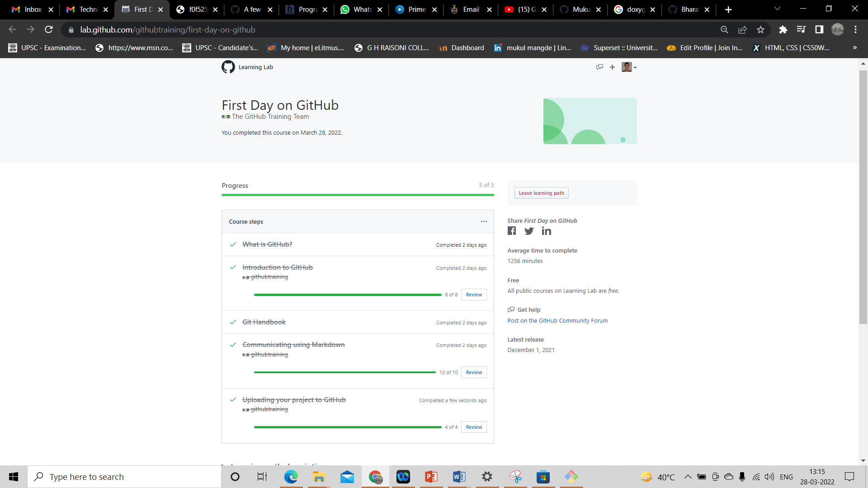Open a new browser tab
The image size is (868, 488).
click(728, 9)
